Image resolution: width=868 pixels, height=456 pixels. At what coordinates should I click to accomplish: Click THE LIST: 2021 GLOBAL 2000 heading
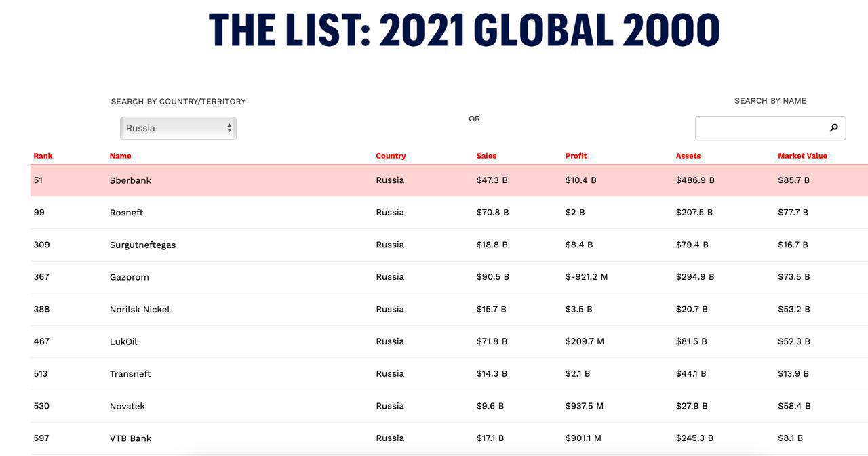465,30
